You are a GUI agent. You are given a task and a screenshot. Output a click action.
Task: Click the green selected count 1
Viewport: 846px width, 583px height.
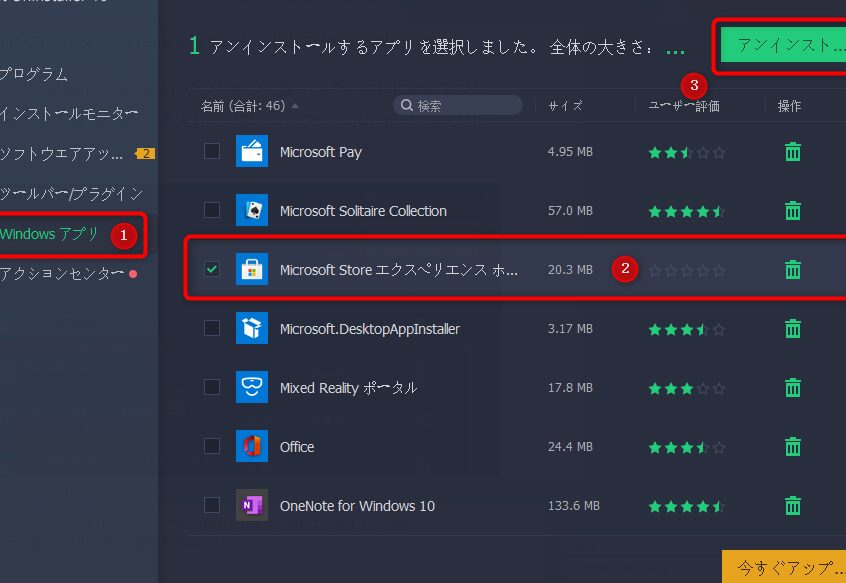[x=194, y=46]
